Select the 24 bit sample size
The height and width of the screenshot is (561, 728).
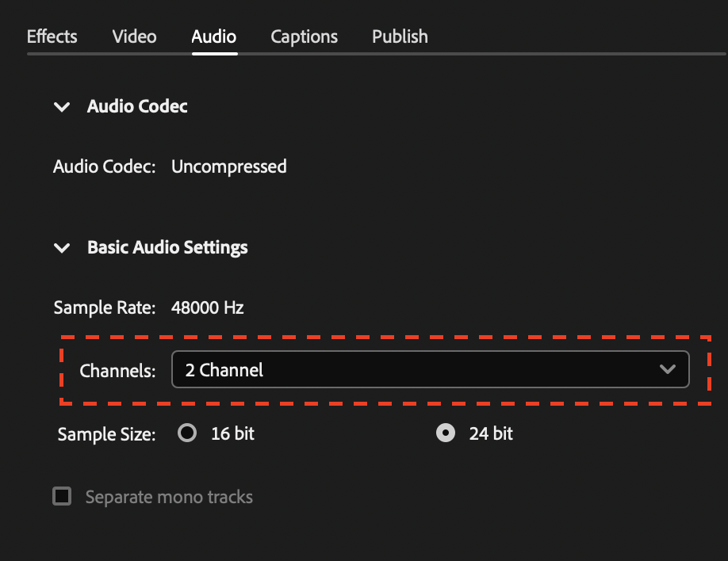445,433
